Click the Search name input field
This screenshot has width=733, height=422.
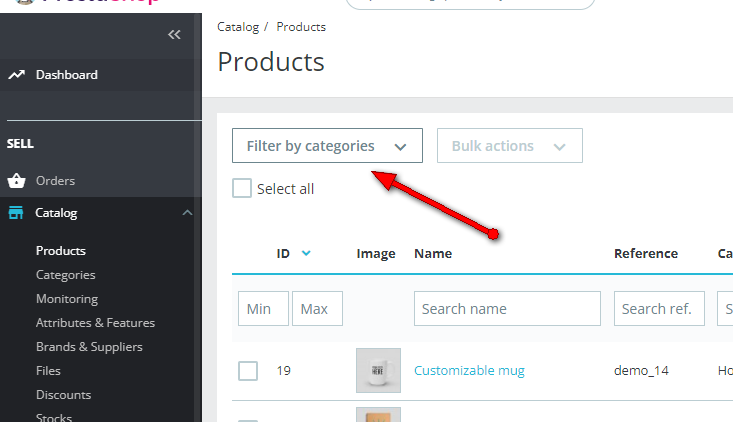pyautogui.click(x=507, y=309)
